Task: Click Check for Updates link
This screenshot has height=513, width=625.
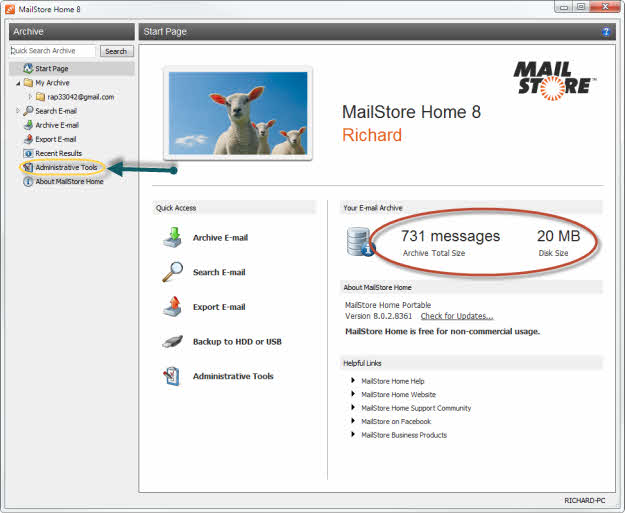Action: [x=457, y=316]
